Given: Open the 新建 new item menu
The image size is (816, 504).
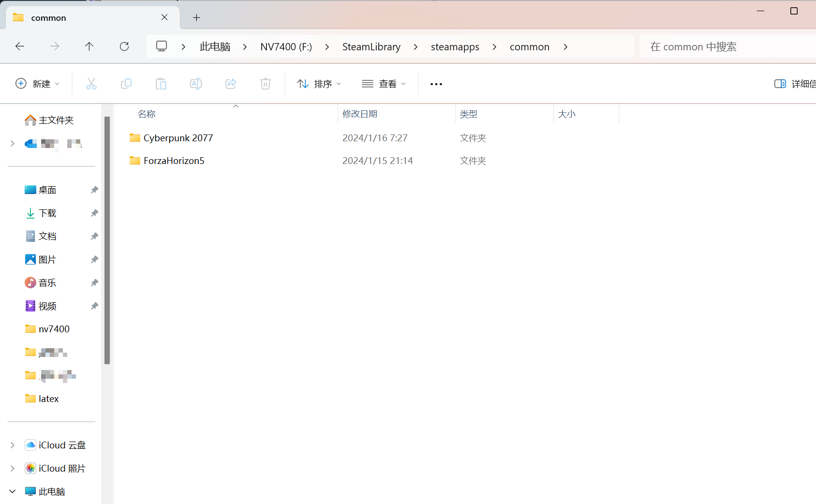Looking at the screenshot, I should 38,84.
